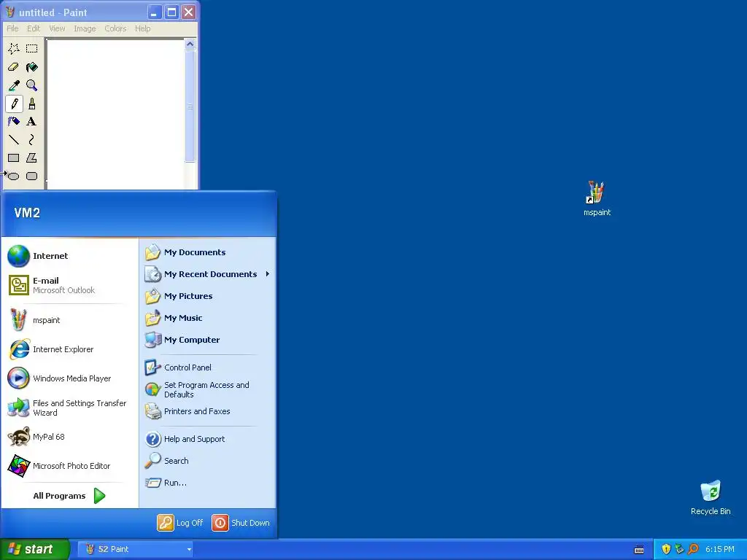
Task: Launch MyPal 68 browser
Action: (x=69, y=437)
